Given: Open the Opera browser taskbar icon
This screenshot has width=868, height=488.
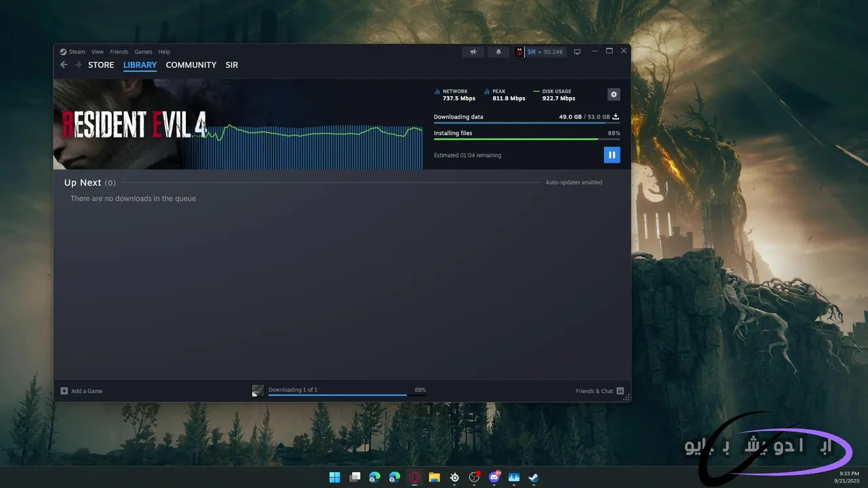Looking at the screenshot, I should pos(414,477).
